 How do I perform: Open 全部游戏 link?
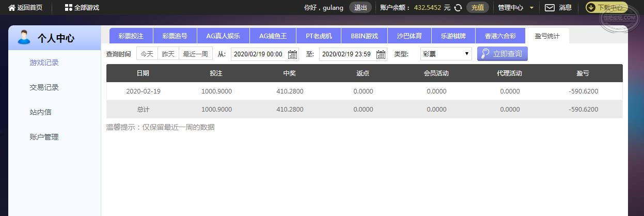tap(87, 8)
